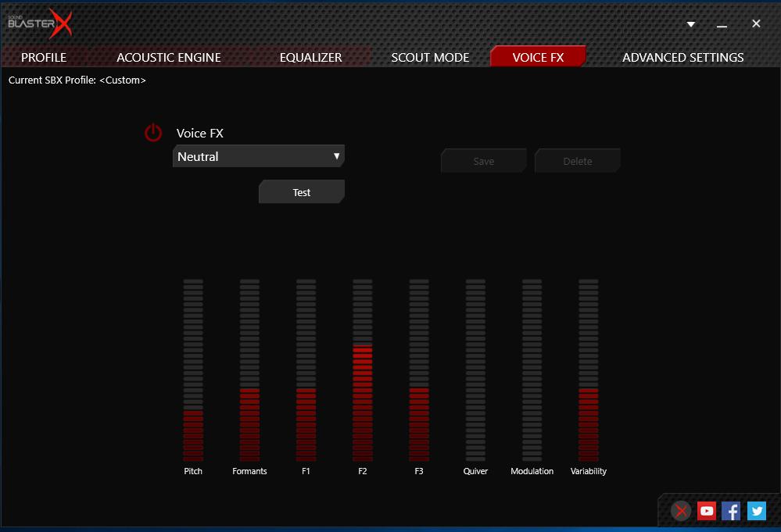Open the YouTube link icon

coord(706,511)
